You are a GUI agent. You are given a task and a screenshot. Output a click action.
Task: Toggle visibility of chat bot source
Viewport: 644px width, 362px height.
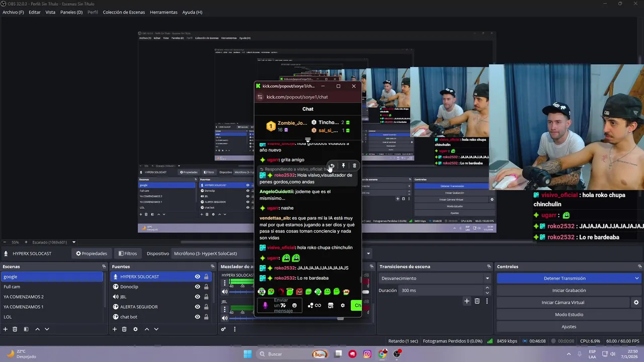pos(197,317)
